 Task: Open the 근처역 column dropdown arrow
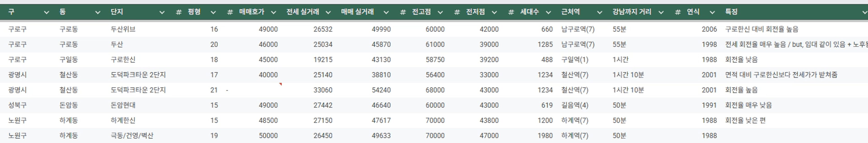tap(600, 12)
